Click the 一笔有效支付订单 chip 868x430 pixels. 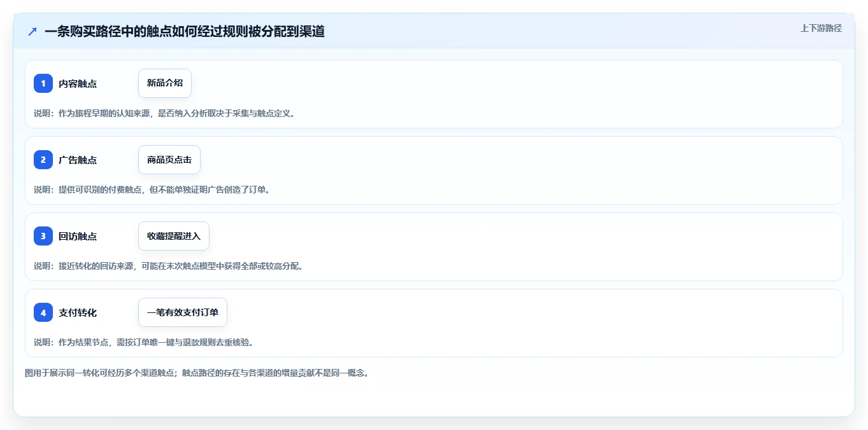click(183, 312)
